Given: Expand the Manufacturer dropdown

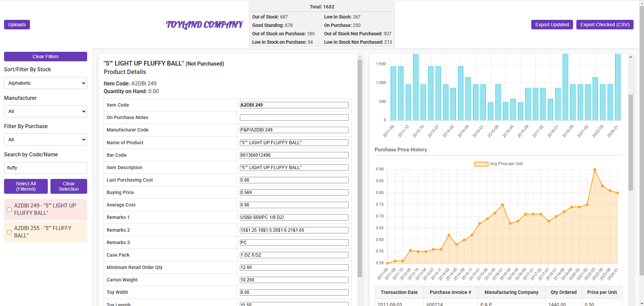Looking at the screenshot, I should [45, 111].
